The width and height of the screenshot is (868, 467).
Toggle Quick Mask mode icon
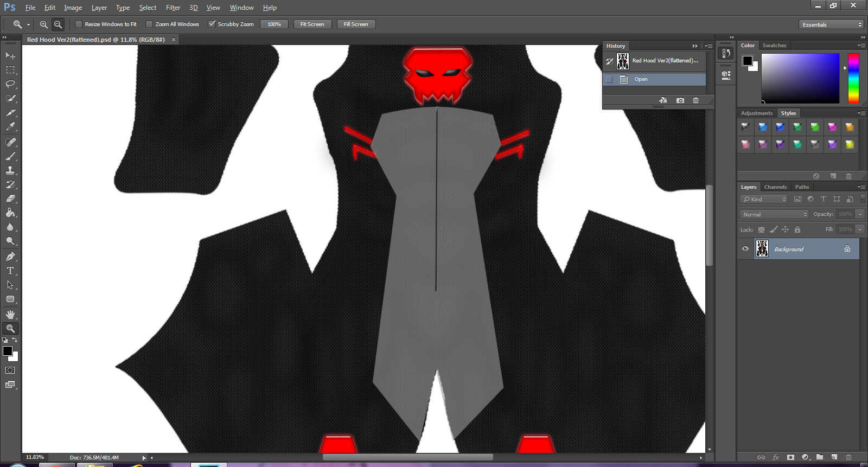point(10,370)
